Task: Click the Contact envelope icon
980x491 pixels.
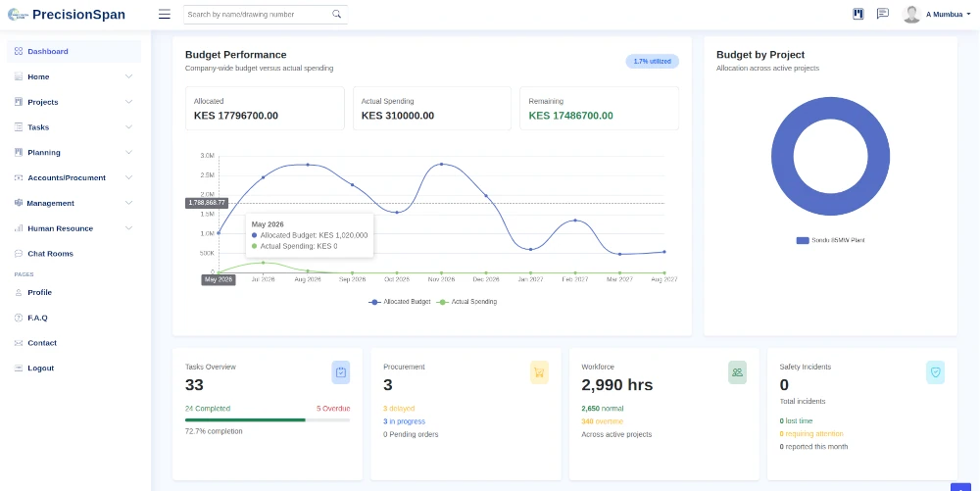Action: point(19,343)
